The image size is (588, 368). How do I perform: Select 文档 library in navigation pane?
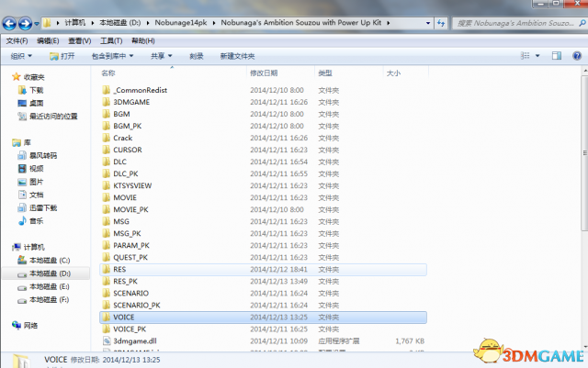click(37, 195)
